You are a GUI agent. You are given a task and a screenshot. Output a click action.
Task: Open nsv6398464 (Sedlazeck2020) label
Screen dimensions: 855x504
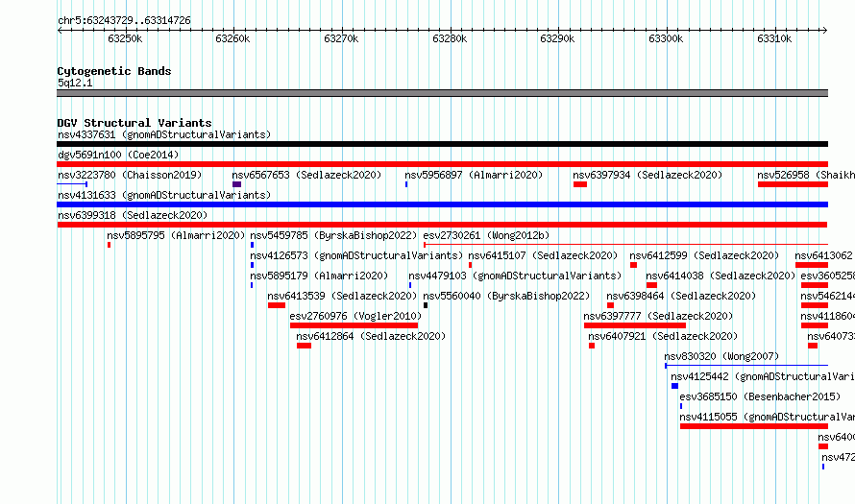[681, 296]
